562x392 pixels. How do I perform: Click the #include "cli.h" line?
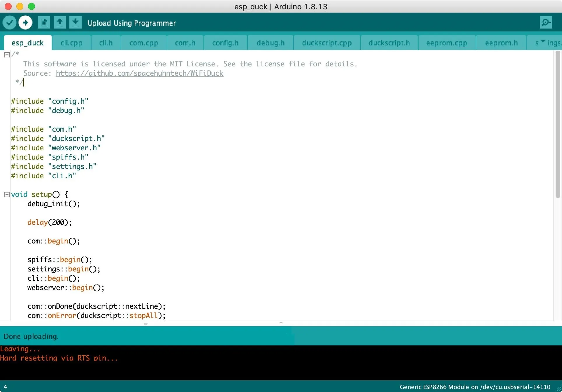point(43,176)
